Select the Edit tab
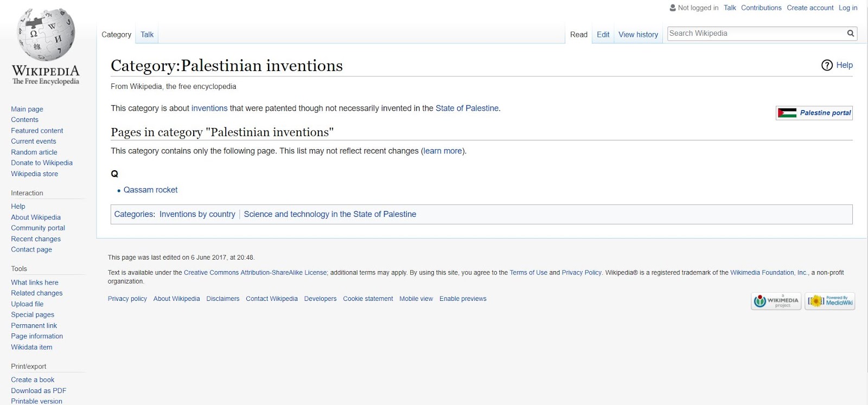 point(603,35)
